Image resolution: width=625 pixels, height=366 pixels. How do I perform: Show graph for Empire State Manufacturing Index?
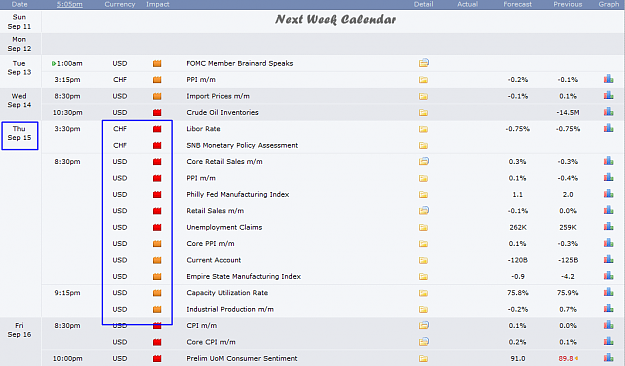tap(608, 276)
